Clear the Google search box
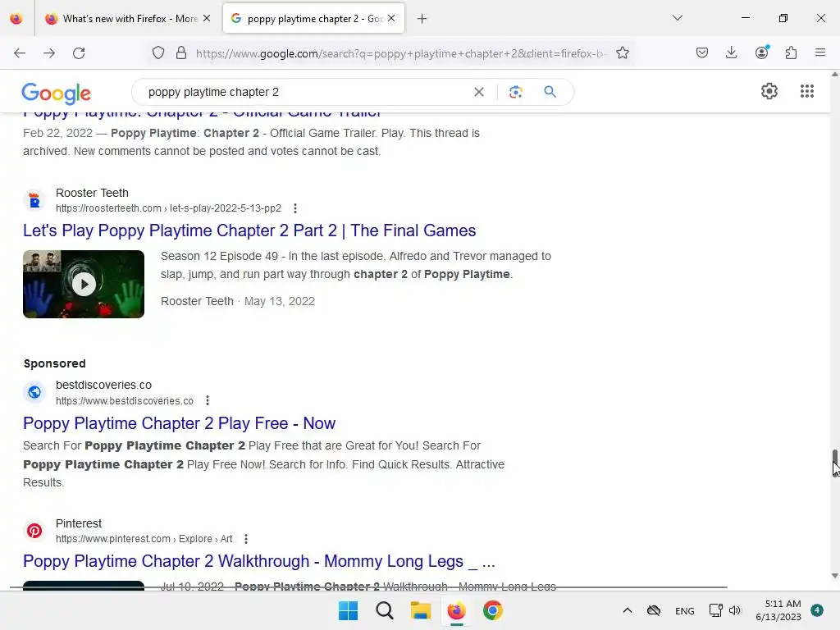The height and width of the screenshot is (630, 840). click(479, 92)
